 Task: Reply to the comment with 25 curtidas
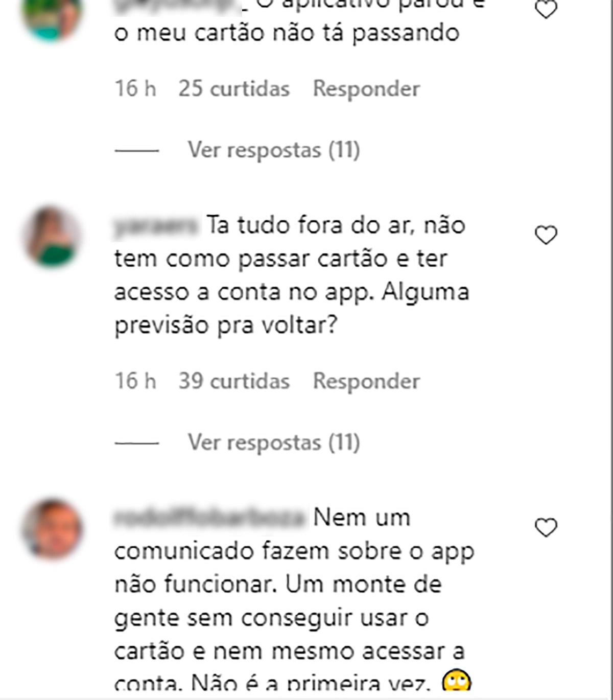(366, 89)
